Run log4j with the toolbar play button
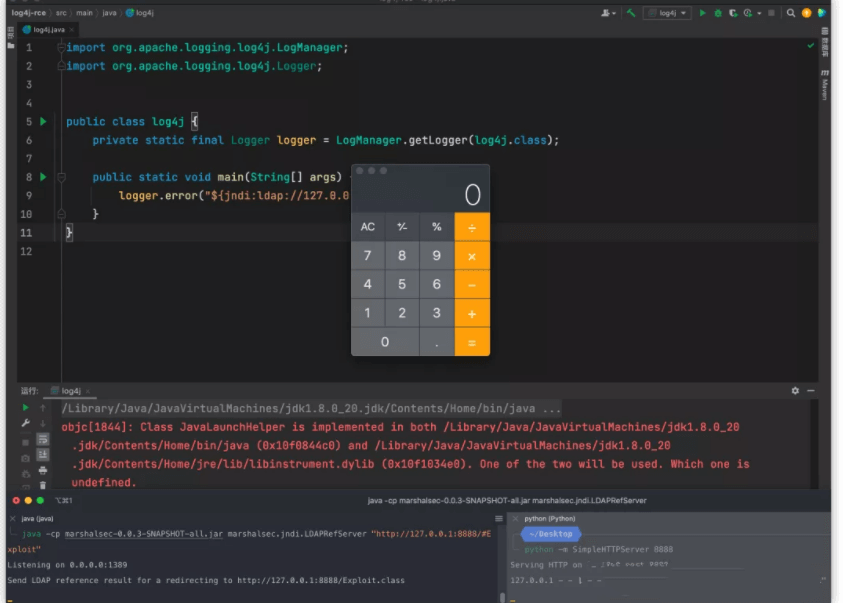 pos(702,13)
